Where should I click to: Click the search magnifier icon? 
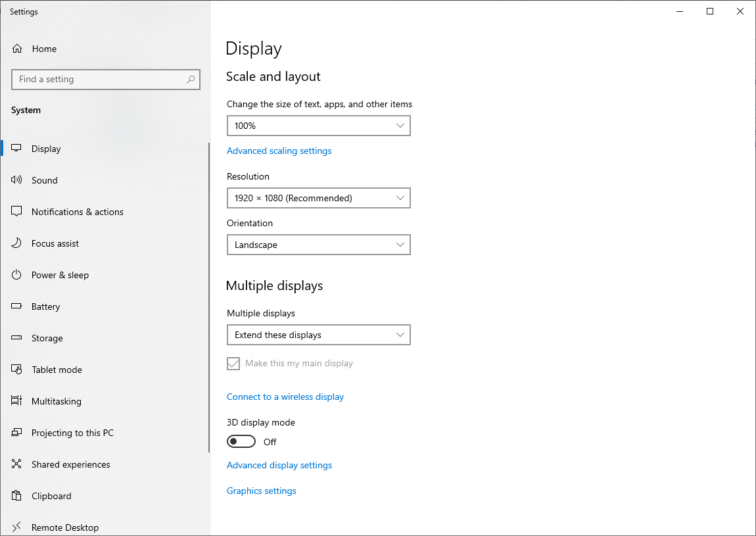click(191, 79)
